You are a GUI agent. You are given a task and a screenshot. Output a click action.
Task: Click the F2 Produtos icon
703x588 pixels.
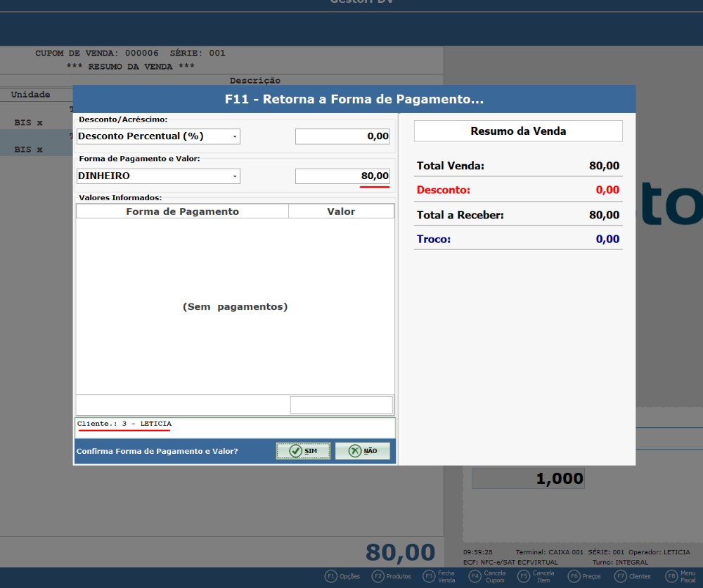click(378, 576)
